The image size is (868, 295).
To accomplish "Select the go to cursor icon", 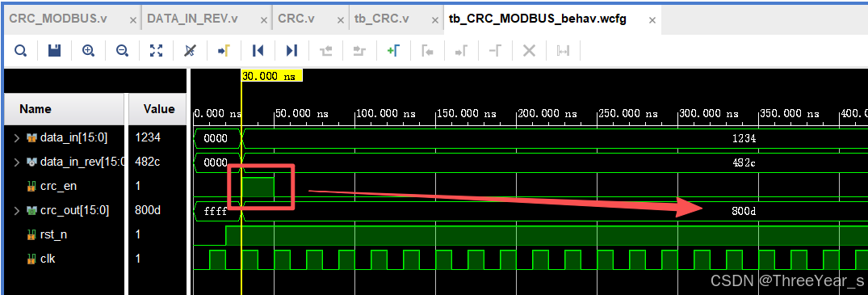I will point(224,51).
